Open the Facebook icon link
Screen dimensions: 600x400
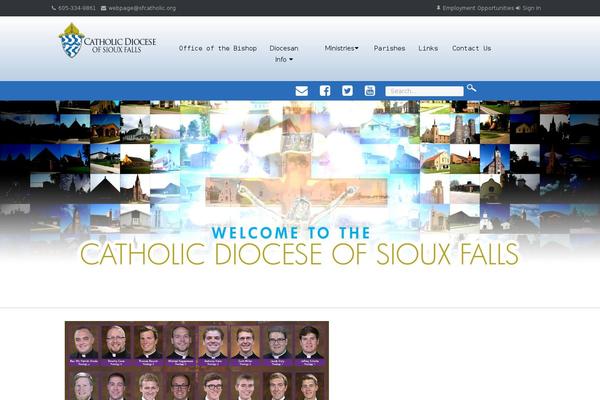tap(325, 91)
